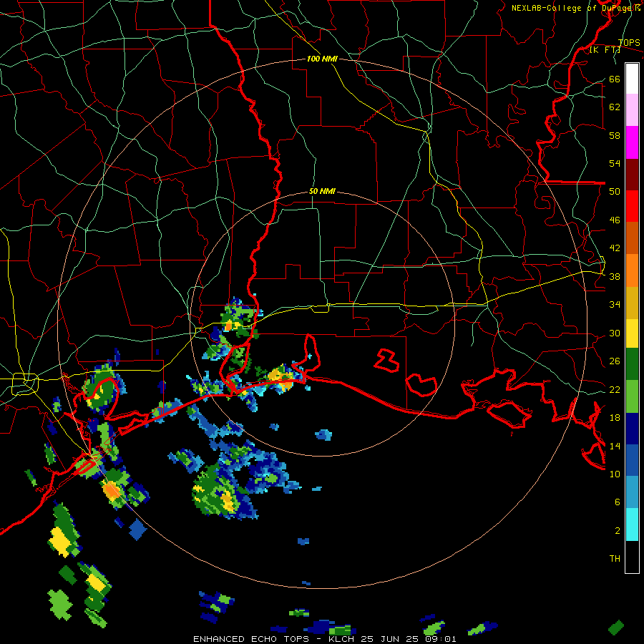This screenshot has height=644, width=644.
Task: Click the '6' legend value
Action: click(618, 502)
